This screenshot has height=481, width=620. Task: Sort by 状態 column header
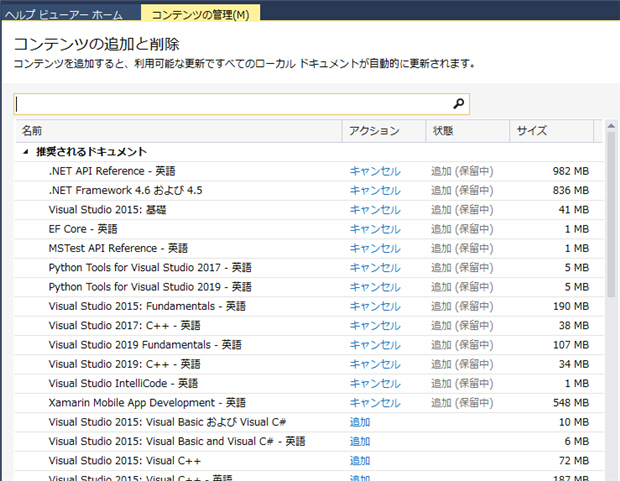467,131
